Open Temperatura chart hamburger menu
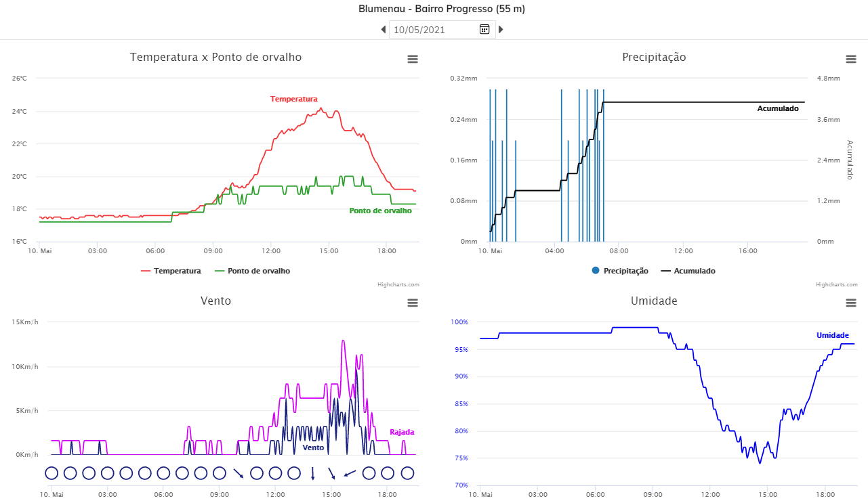The width and height of the screenshot is (868, 503). coord(413,59)
